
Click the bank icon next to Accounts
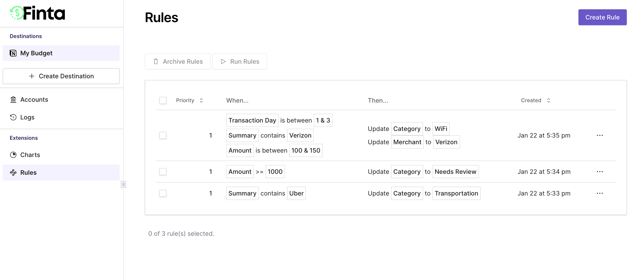13,100
